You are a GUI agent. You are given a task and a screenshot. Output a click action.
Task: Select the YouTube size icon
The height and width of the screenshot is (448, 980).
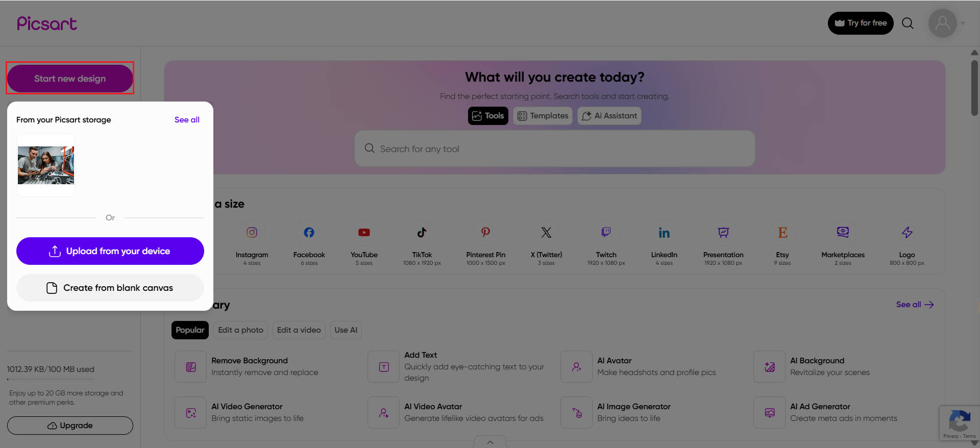point(364,233)
